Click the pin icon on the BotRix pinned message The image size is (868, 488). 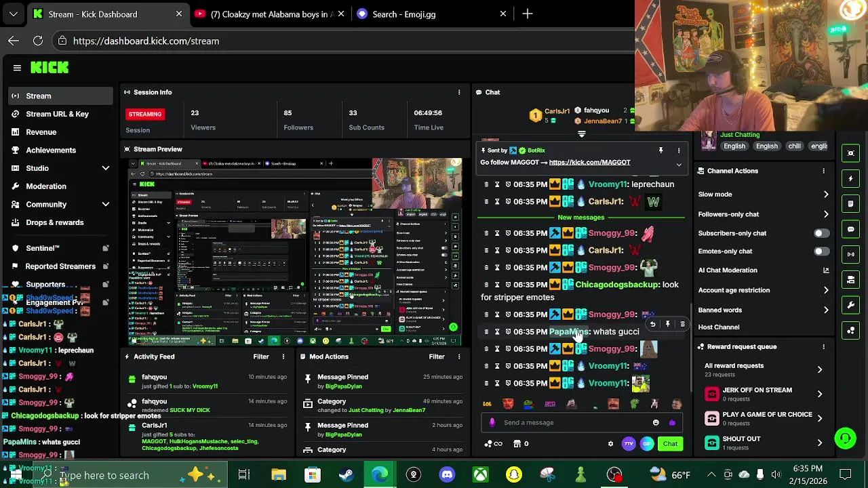(661, 150)
